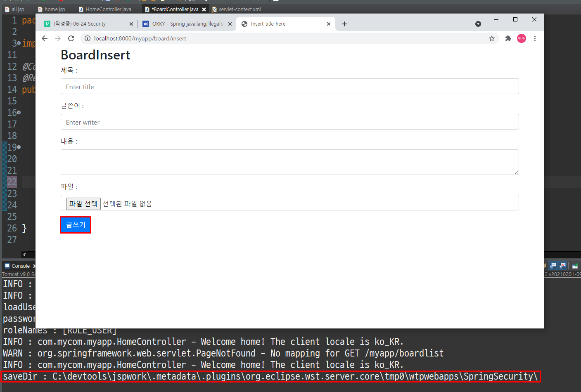Click the browser forward arrow

click(58, 38)
